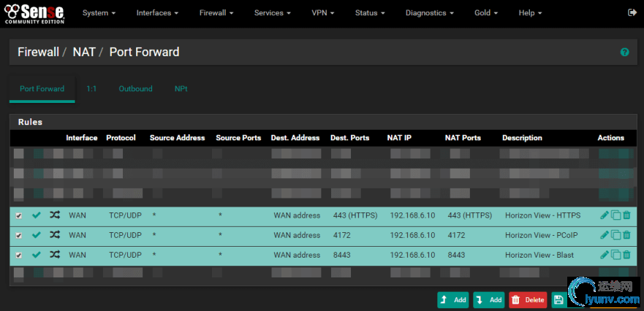Click the Rules panel heading

(x=30, y=122)
